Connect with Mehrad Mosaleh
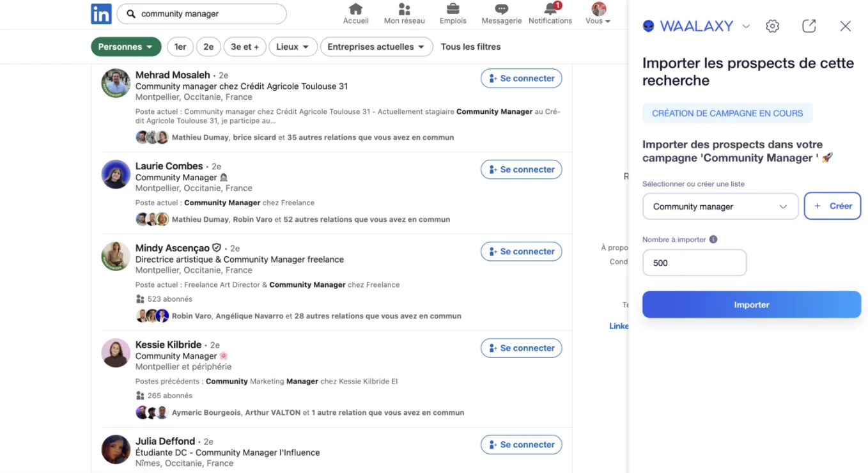The image size is (868, 473). pos(522,79)
